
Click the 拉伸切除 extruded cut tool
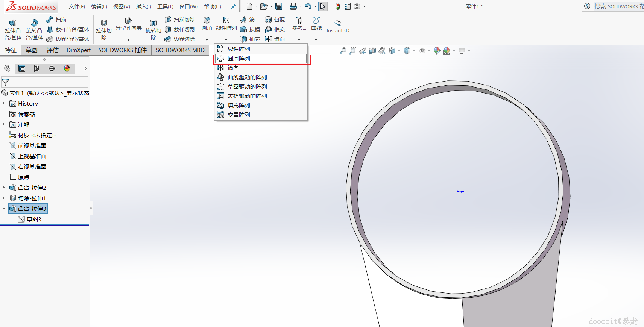point(104,23)
